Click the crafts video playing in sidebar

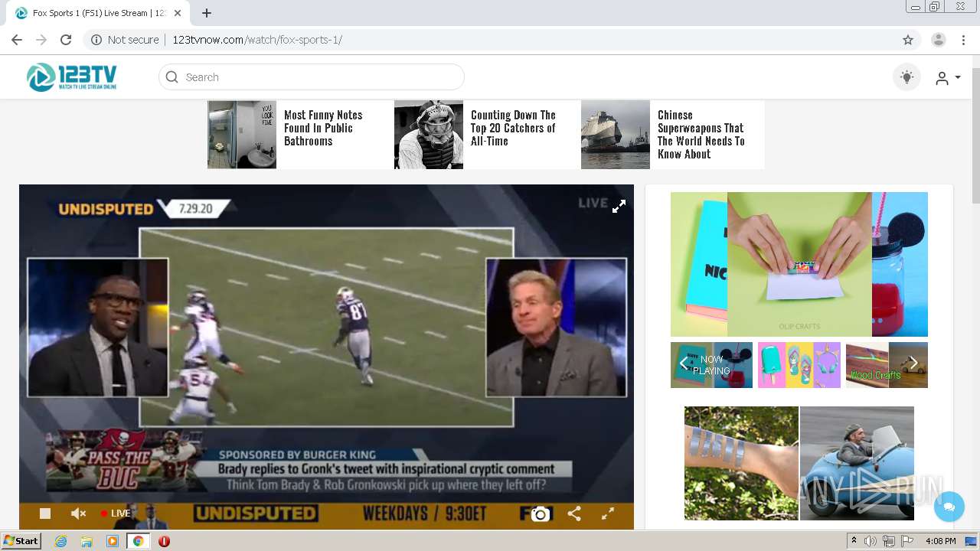799,264
